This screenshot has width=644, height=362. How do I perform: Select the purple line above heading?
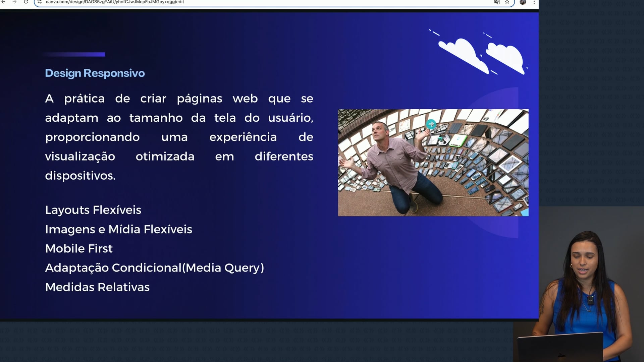[x=74, y=54]
